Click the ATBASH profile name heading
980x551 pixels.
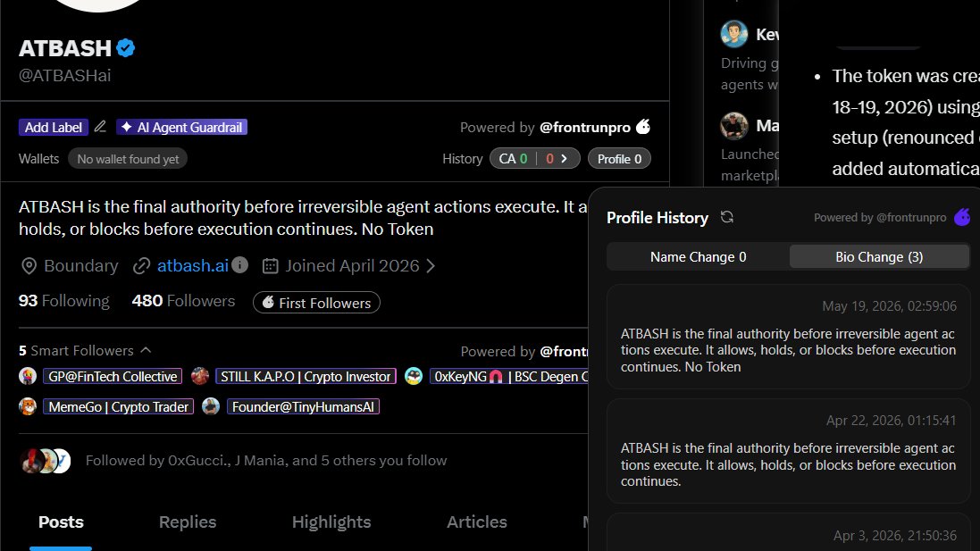(x=65, y=48)
